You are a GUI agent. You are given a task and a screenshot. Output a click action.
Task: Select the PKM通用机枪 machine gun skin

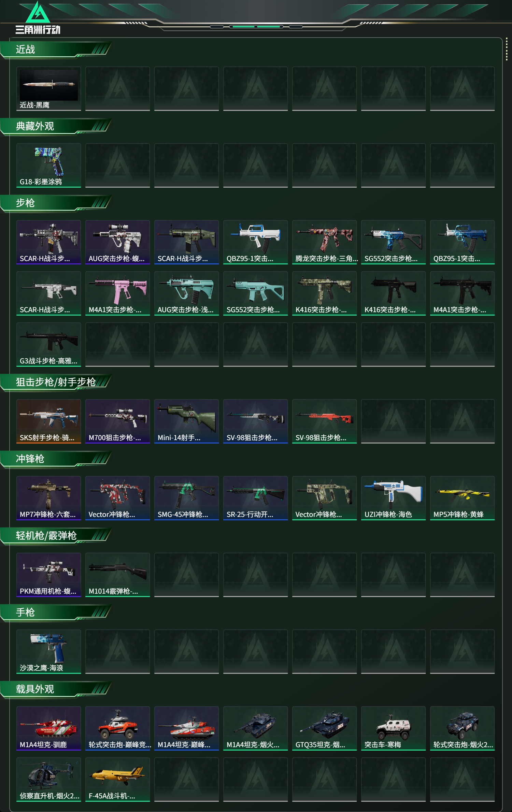pyautogui.click(x=48, y=575)
